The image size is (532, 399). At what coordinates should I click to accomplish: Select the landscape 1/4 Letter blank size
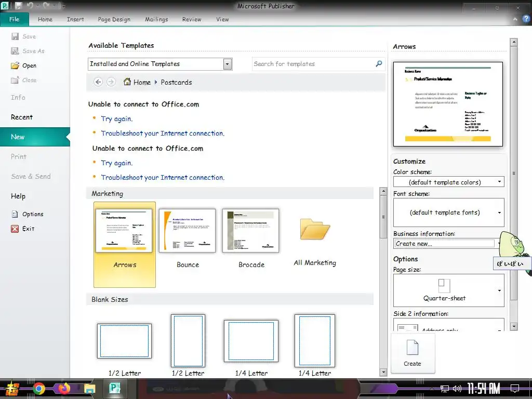pos(251,341)
